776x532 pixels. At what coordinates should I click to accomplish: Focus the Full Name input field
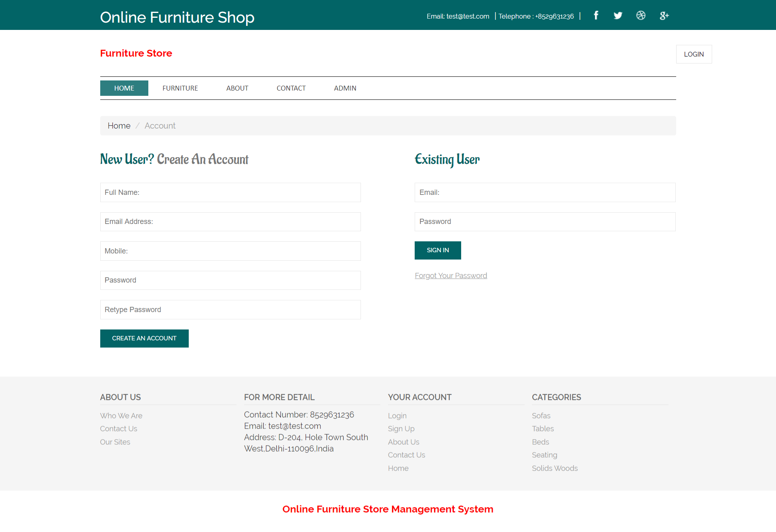coord(230,192)
